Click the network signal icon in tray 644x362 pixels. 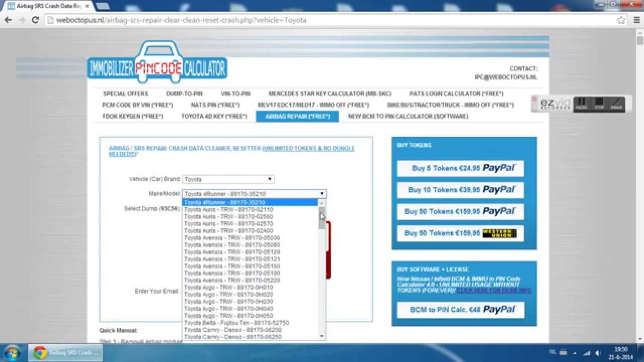(587, 353)
